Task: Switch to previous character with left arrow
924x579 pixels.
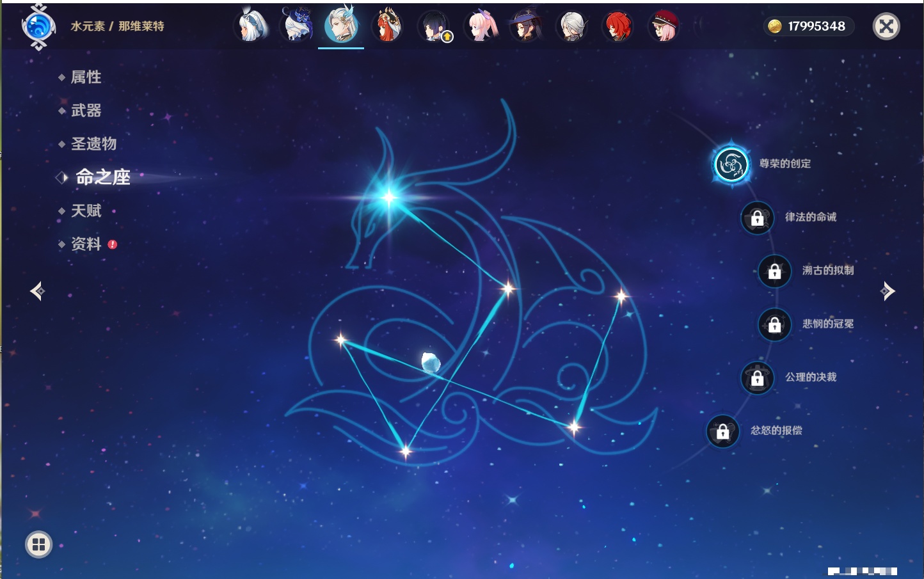Action: coord(37,291)
